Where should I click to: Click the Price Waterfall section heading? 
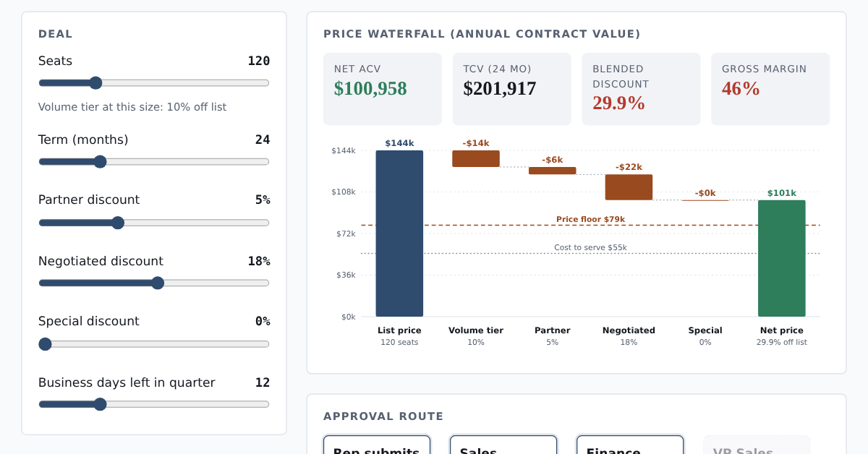click(482, 34)
